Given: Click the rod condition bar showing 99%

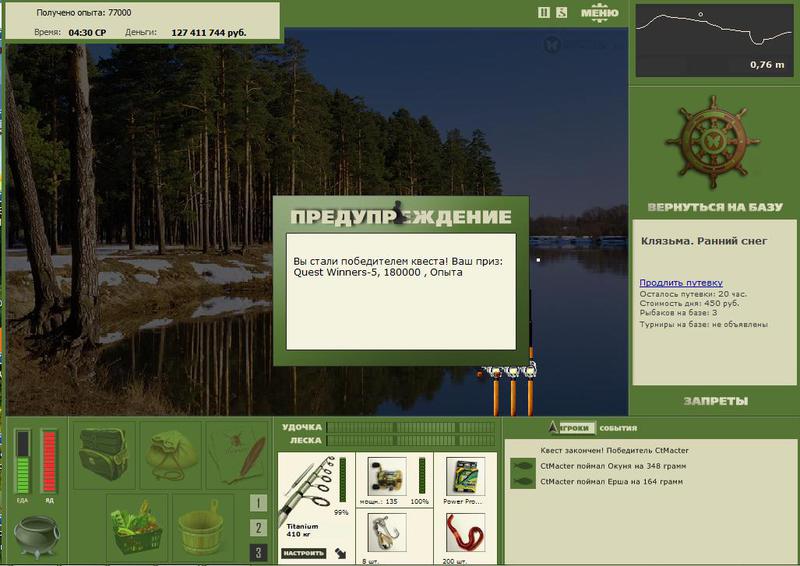Looking at the screenshot, I should coord(343,480).
